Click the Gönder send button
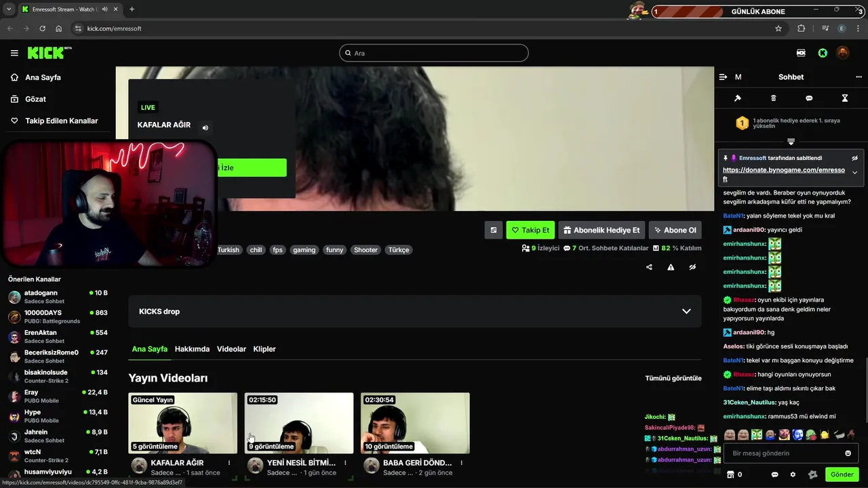This screenshot has height=488, width=868. coord(842,474)
